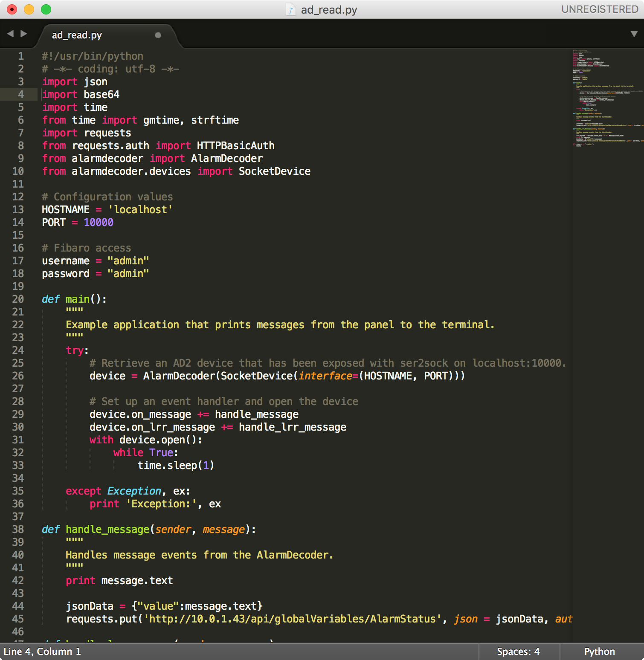644x660 pixels.
Task: Click the HTTPBasicAuth import name
Action: pos(236,146)
